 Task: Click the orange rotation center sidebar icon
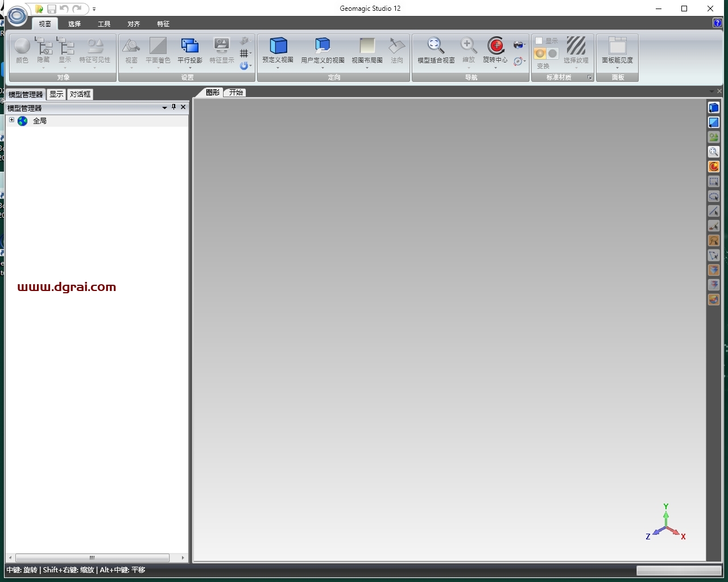[x=714, y=167]
